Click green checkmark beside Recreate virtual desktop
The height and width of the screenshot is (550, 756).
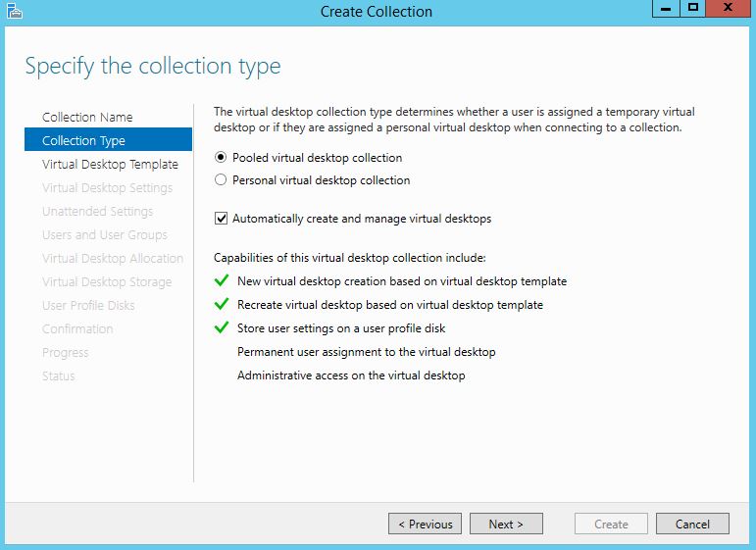click(221, 305)
